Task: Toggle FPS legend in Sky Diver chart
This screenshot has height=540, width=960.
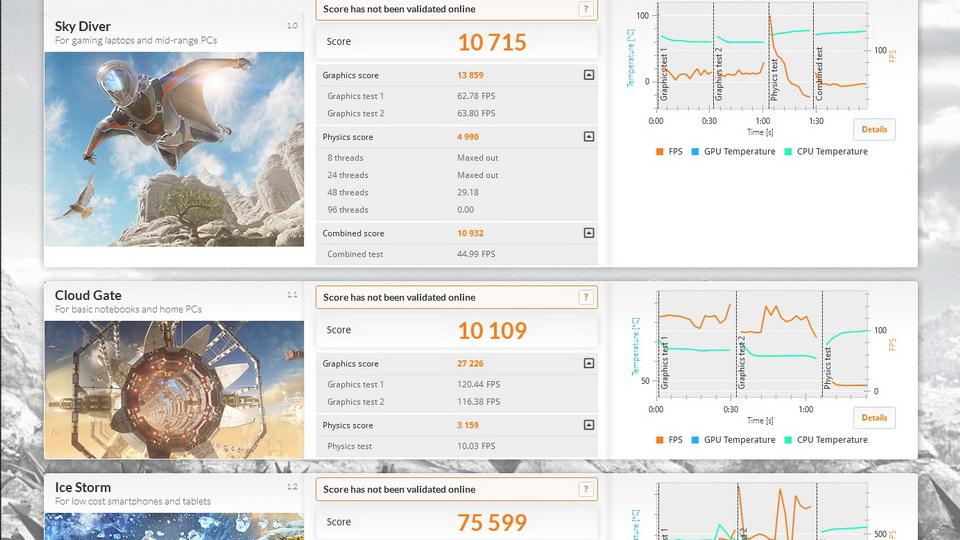Action: click(x=669, y=151)
